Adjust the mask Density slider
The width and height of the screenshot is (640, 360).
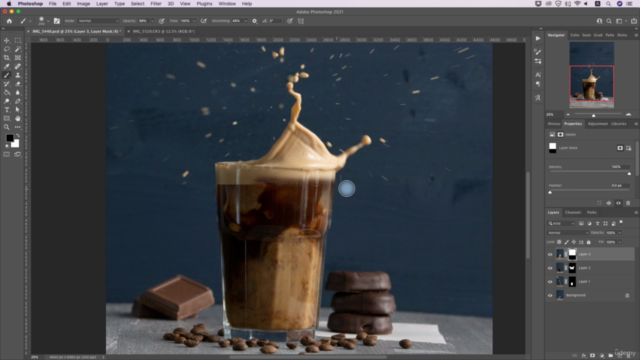590,173
